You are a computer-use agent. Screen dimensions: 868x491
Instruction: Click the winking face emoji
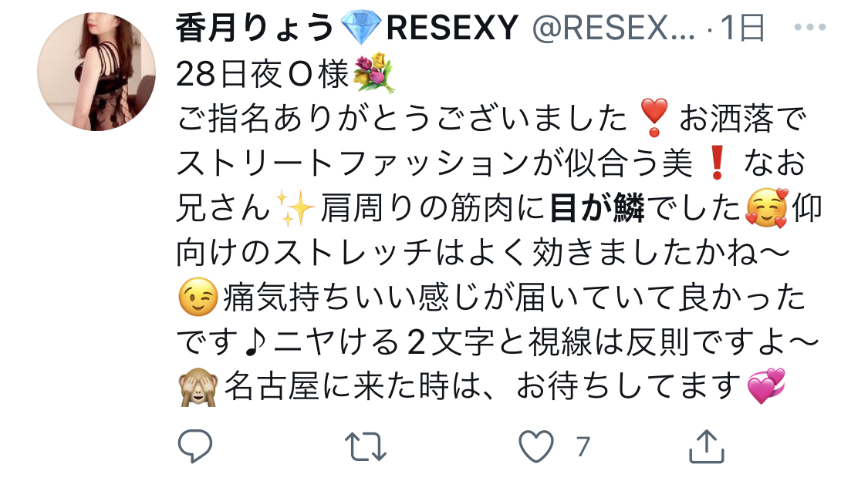pos(198,298)
